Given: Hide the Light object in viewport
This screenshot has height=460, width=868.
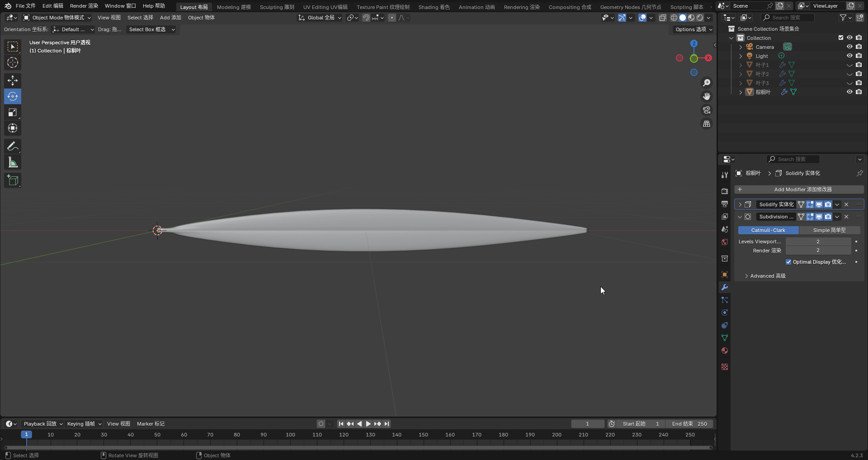Looking at the screenshot, I should pyautogui.click(x=849, y=56).
